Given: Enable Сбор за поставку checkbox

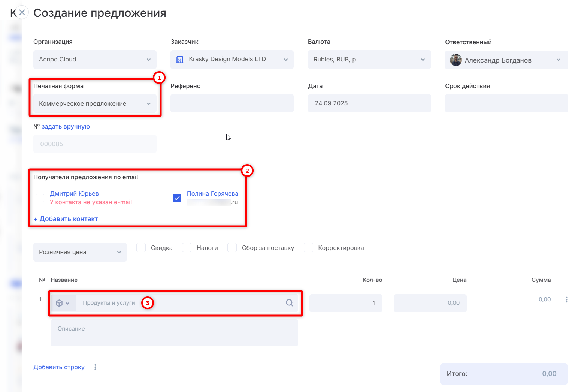Looking at the screenshot, I should coord(232,248).
